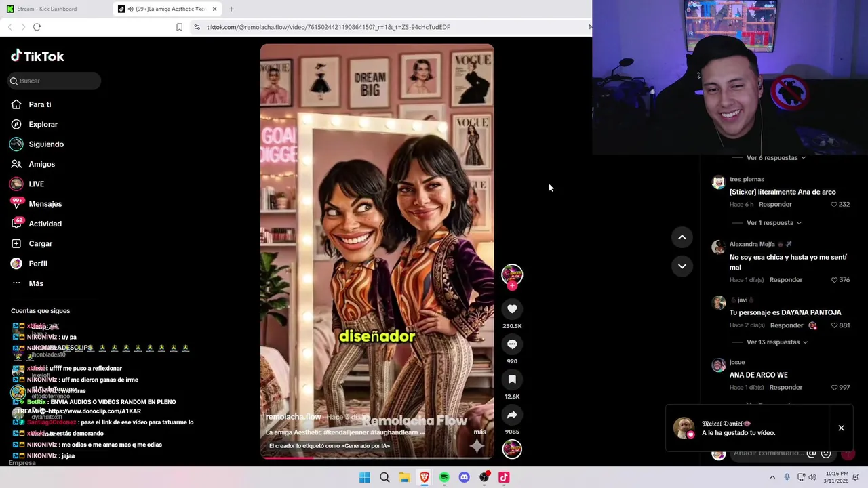Click the @ mention icon
Screen dimensions: 868x488
(x=812, y=453)
